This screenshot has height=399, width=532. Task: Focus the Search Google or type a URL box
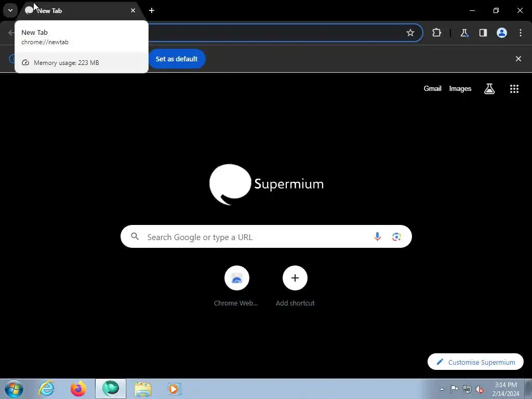click(266, 236)
